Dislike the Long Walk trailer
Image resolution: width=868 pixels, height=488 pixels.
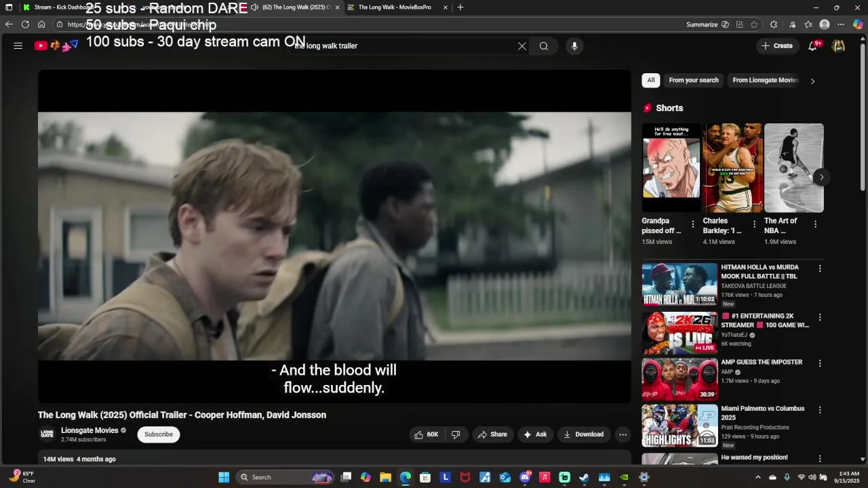click(x=456, y=434)
